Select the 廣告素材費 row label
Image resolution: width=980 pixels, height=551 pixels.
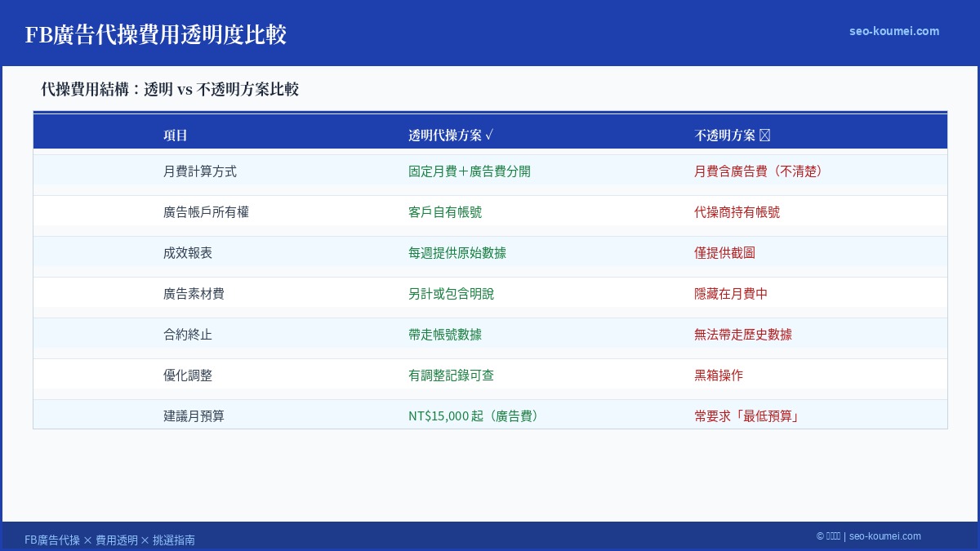click(x=194, y=294)
